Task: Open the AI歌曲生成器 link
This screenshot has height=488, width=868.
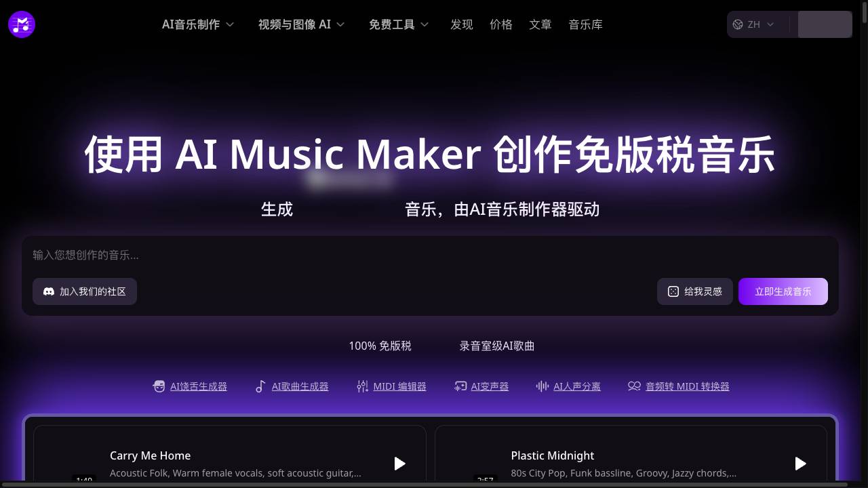Action: (x=300, y=386)
